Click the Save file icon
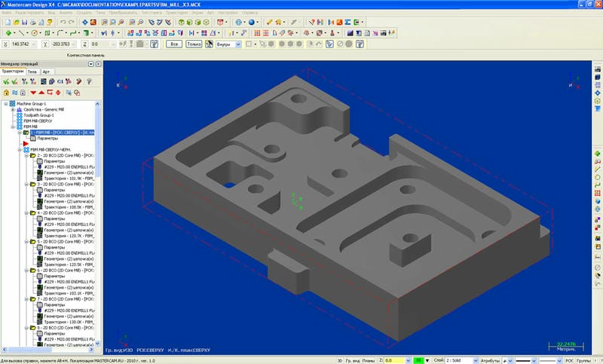Viewport: 603px width, 364px height. coord(24,23)
